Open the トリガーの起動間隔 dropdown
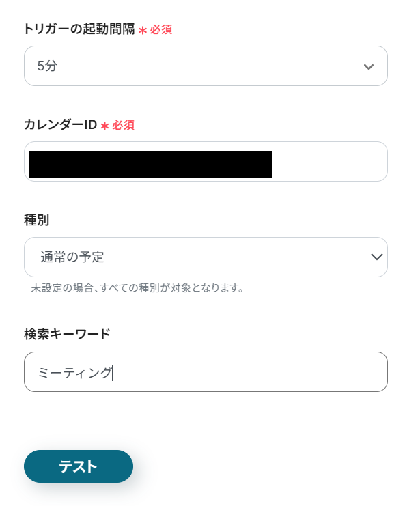420x506 pixels. (205, 66)
